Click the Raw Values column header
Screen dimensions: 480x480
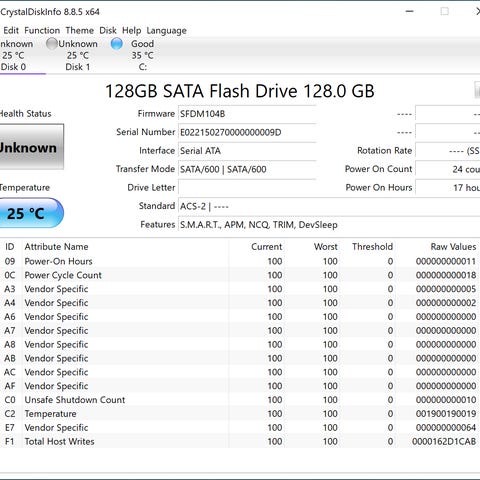pos(438,247)
